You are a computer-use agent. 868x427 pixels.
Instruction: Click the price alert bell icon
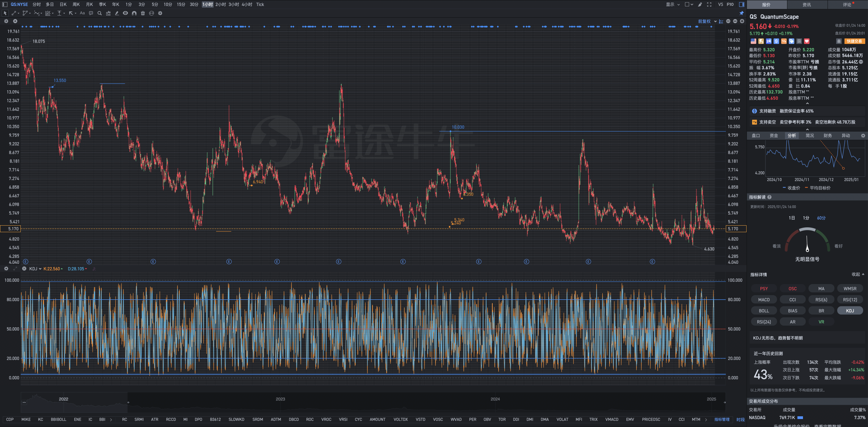[x=839, y=41]
